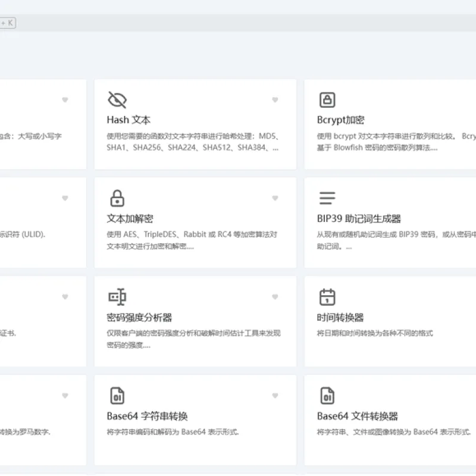This screenshot has width=476, height=476.
Task: Open the 时间转换器 title
Action: point(340,318)
